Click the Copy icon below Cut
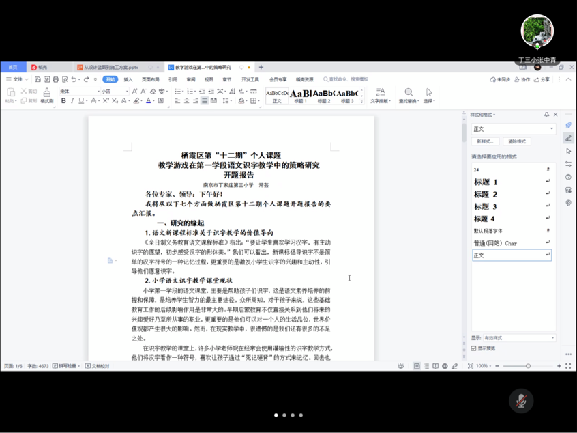Image resolution: width=577 pixels, height=433 pixels. click(24, 100)
